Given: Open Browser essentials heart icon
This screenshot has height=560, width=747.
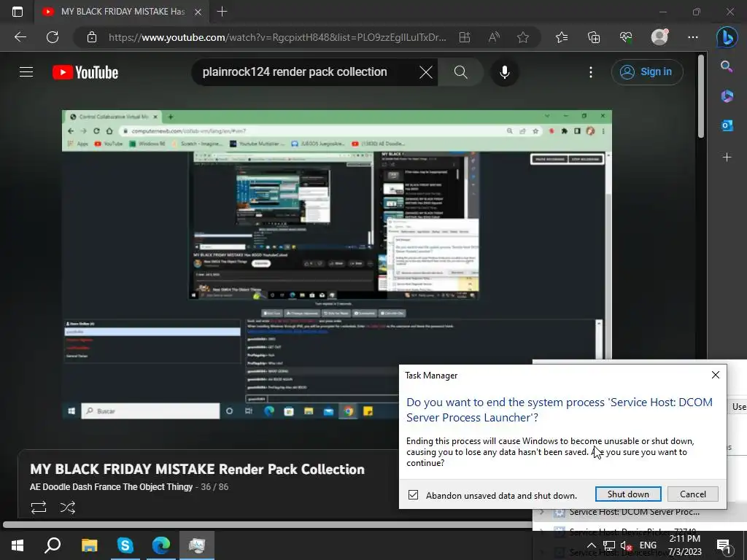Looking at the screenshot, I should click(x=626, y=37).
